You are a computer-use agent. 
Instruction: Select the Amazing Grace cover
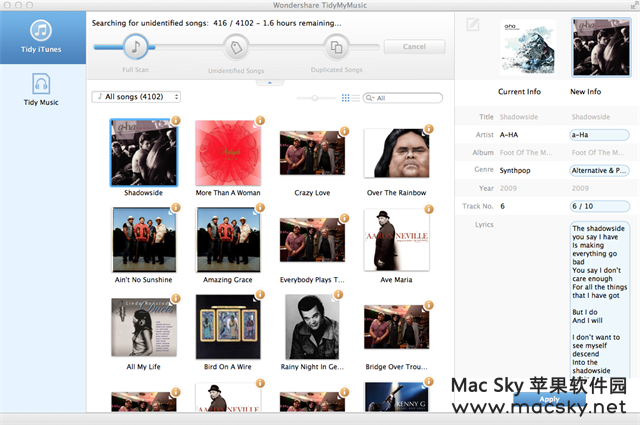pos(228,240)
